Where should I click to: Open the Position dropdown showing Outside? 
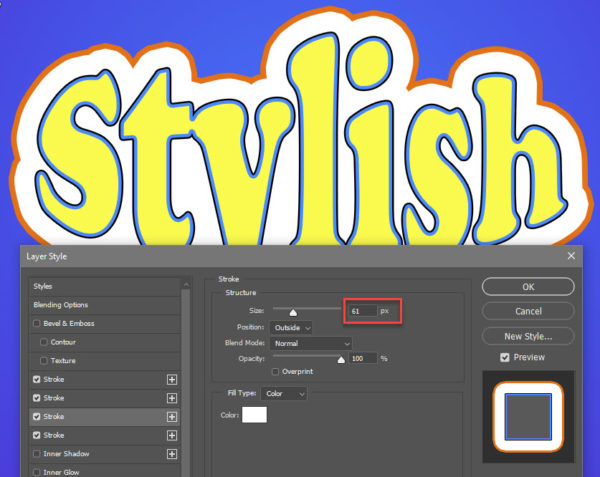(x=291, y=328)
